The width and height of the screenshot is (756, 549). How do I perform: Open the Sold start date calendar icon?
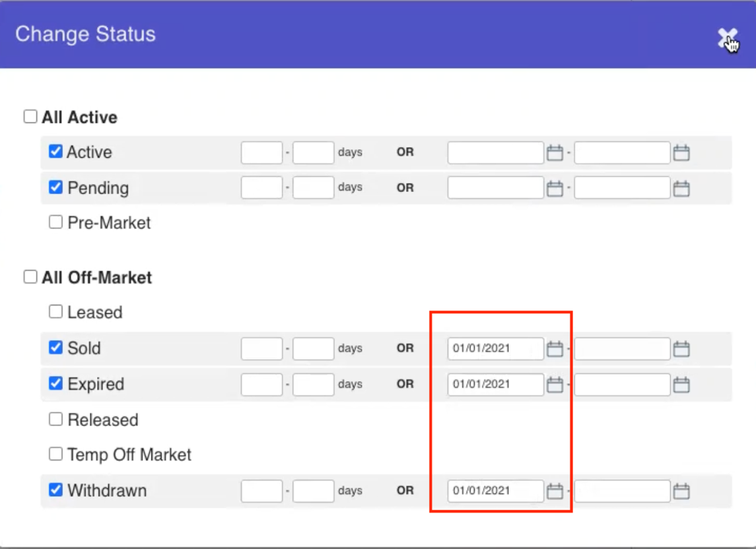pos(554,348)
